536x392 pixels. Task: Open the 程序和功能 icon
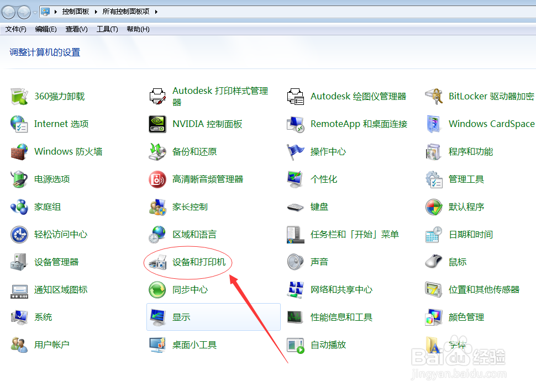[x=434, y=152]
